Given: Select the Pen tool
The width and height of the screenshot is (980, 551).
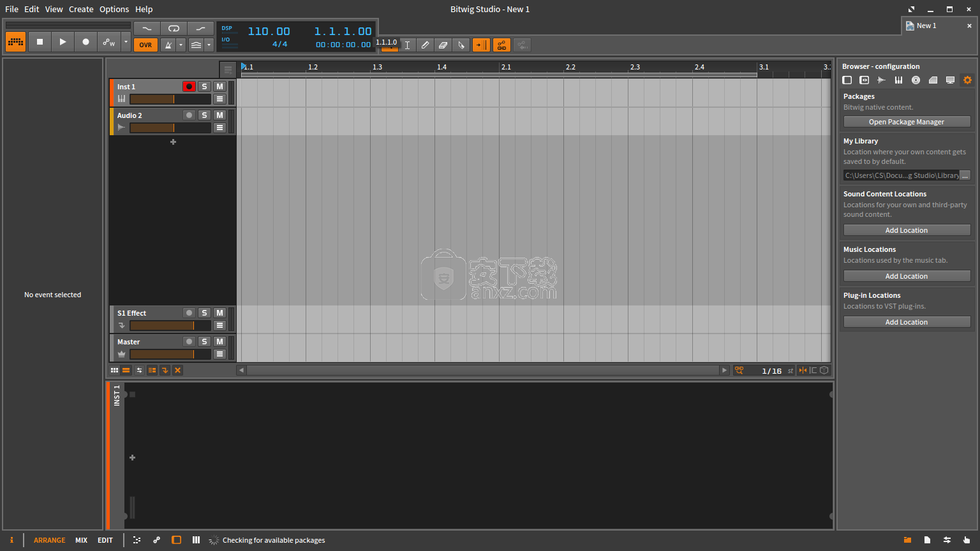Looking at the screenshot, I should 425,45.
